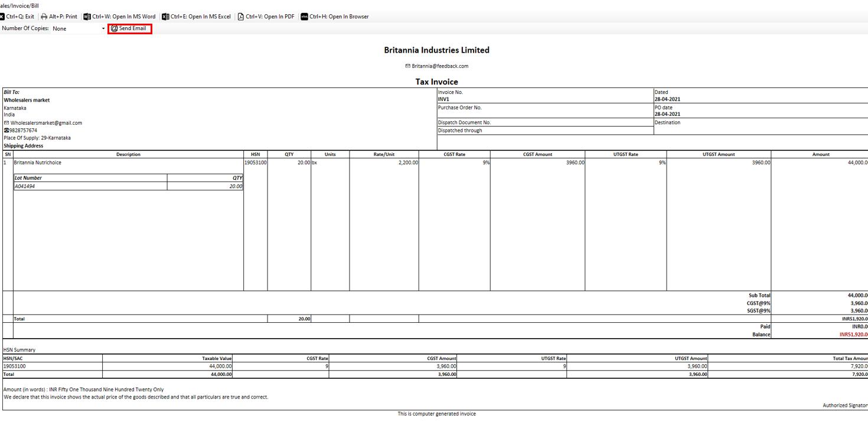The image size is (868, 428).
Task: Click the Paid label
Action: click(x=765, y=326)
